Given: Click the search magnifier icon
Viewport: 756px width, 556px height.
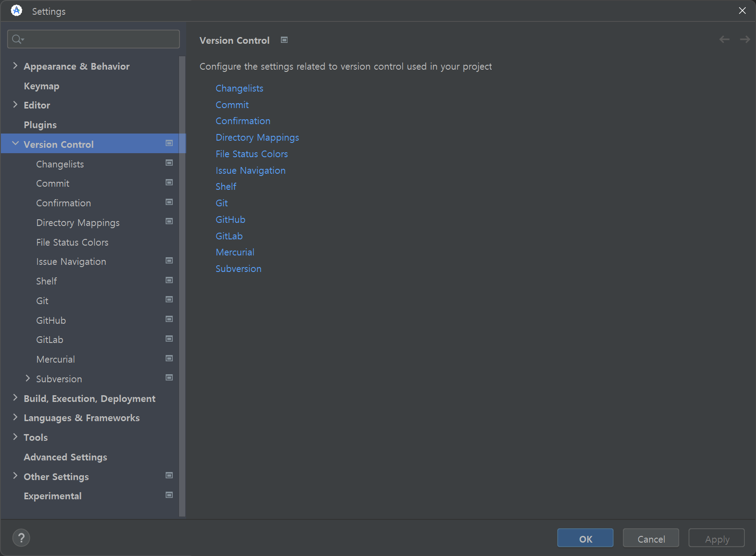Looking at the screenshot, I should point(17,39).
